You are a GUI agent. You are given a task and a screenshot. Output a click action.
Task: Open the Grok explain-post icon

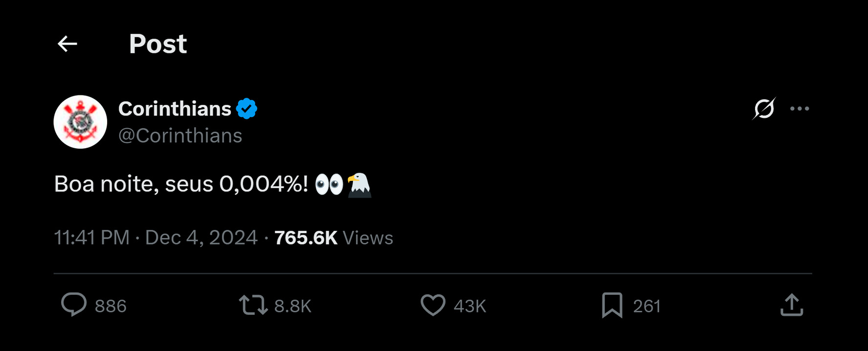tap(764, 109)
